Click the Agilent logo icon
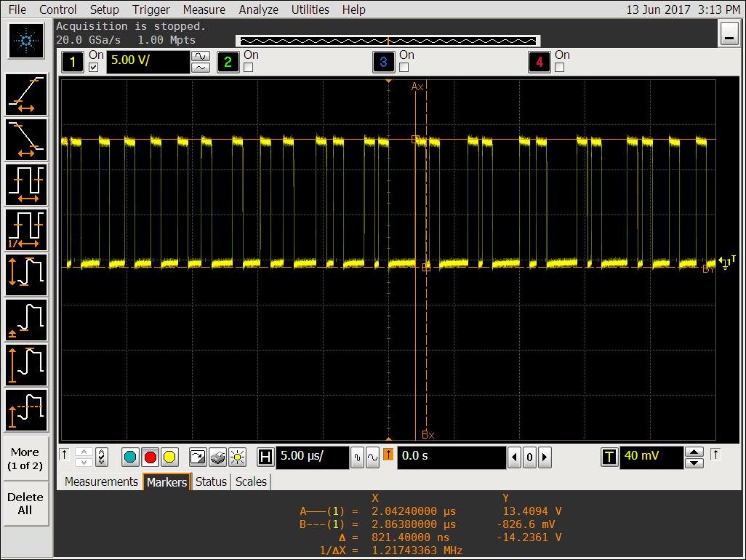The image size is (746, 560). 26,41
